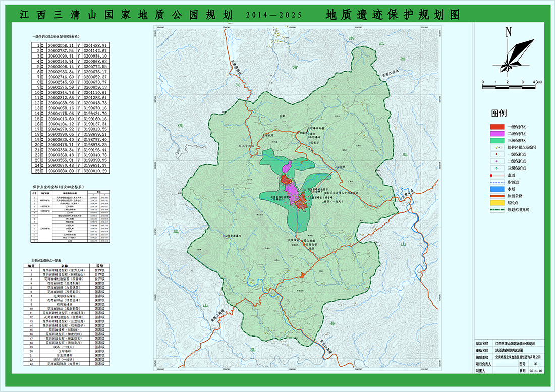The width and height of the screenshot is (555, 392).
Task: Click the 三级保护点 green dot legend symbol
Action: [496, 168]
